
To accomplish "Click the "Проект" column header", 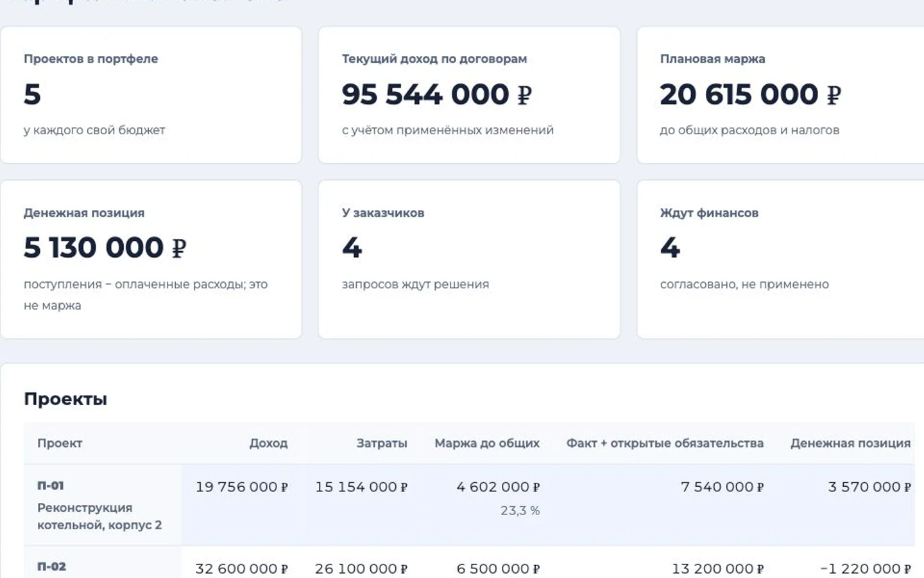I will 60,443.
